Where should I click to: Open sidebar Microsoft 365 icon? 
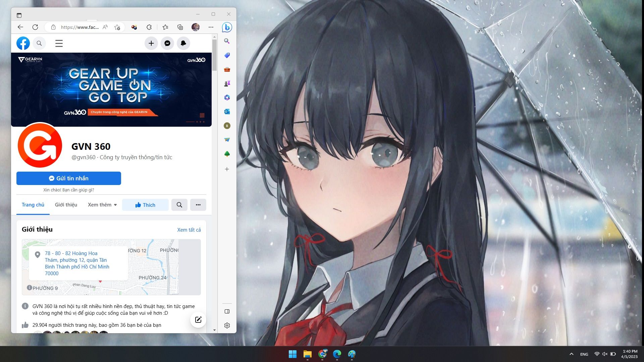point(227,98)
